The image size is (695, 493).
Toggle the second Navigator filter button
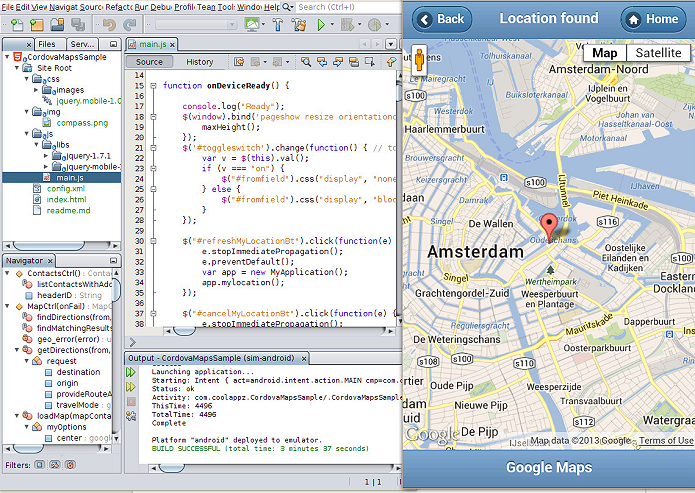[x=55, y=465]
